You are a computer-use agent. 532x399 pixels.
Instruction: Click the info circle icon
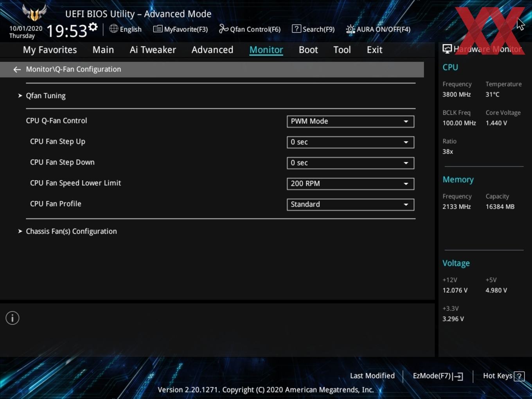[x=13, y=318]
